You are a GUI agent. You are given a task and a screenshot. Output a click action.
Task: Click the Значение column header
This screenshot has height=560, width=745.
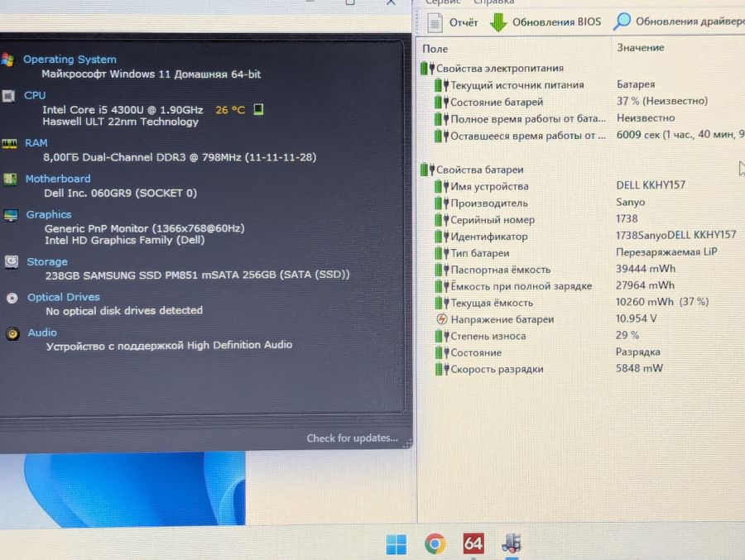(641, 47)
